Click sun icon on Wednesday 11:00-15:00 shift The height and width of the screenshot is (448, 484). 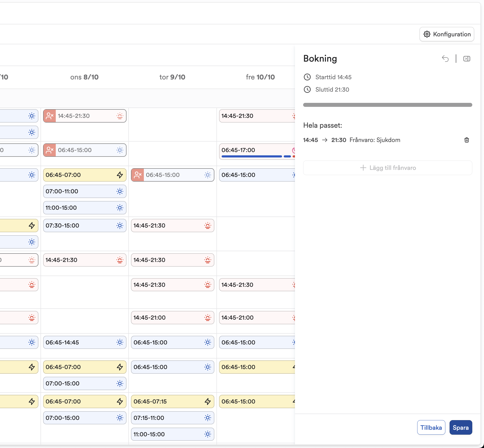120,208
